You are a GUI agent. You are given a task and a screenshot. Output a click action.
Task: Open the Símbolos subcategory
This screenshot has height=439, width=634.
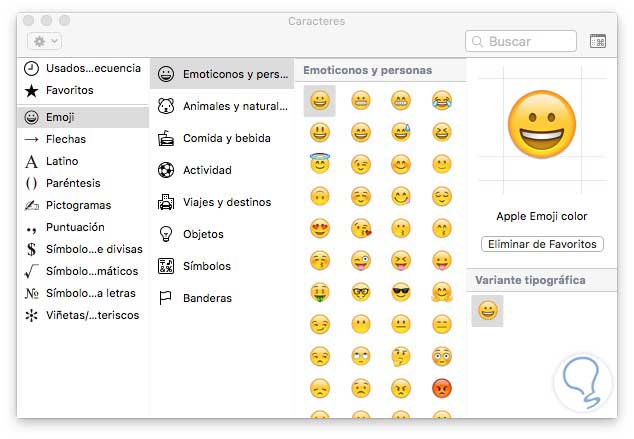pyautogui.click(x=206, y=266)
